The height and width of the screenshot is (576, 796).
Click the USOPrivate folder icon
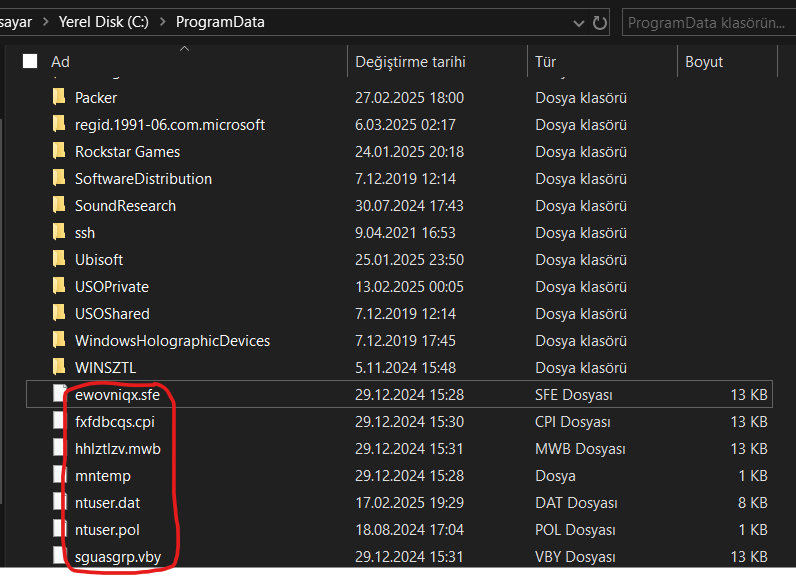pos(59,285)
